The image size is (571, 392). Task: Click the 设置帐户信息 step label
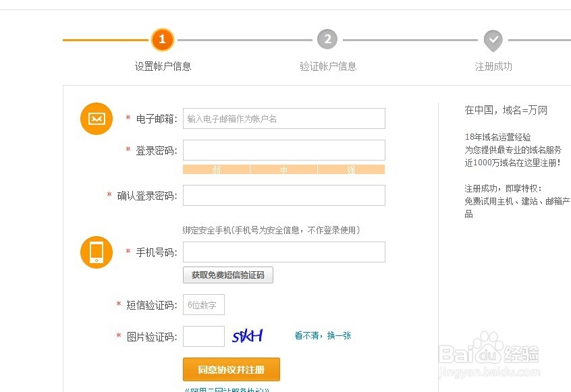(162, 66)
